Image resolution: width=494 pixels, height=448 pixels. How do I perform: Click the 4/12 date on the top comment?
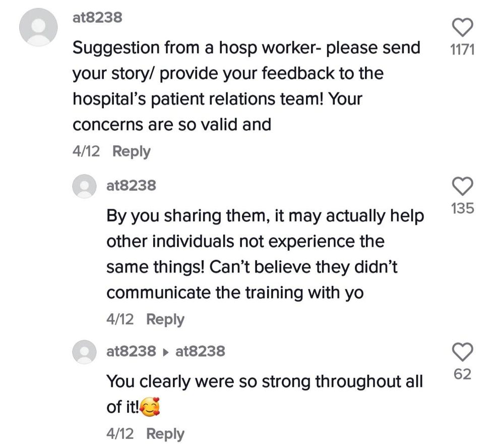[x=87, y=151]
